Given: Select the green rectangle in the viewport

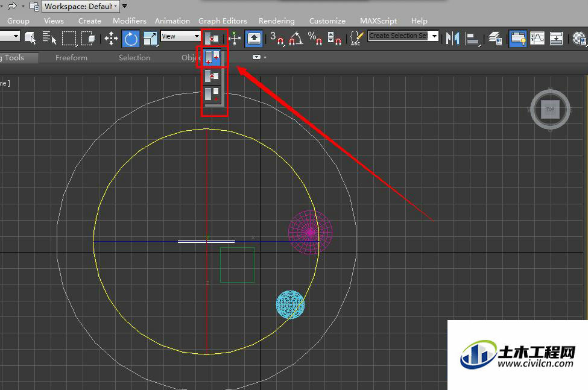Looking at the screenshot, I should [237, 265].
